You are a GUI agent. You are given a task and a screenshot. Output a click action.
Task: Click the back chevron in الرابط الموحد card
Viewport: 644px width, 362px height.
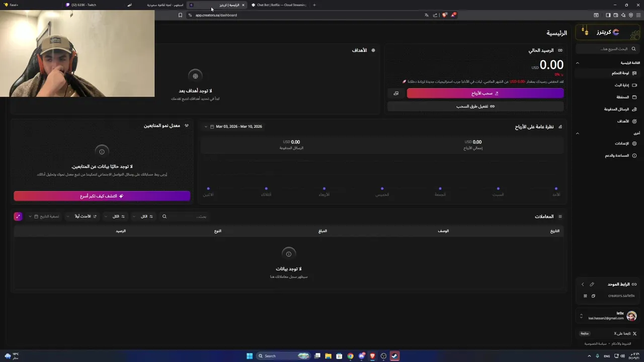583,284
